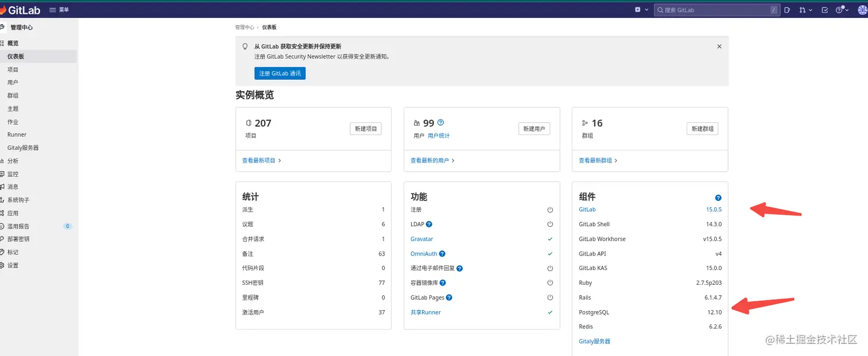Go to 作业 in the sidebar
The image size is (868, 356).
[x=13, y=122]
